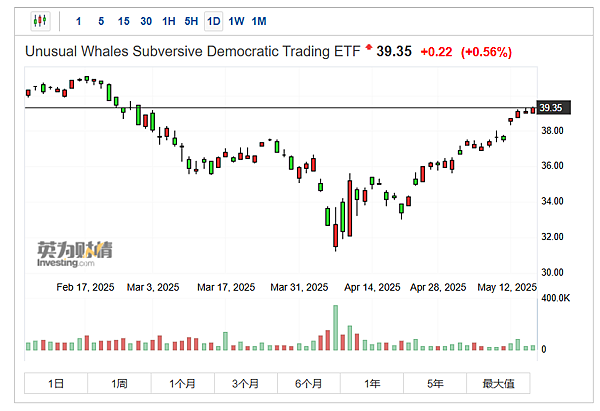Show the 最大值 maximum range

point(498,383)
